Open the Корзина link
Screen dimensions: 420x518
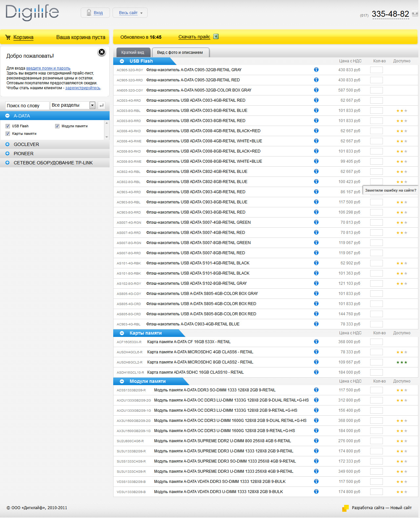[x=23, y=37]
